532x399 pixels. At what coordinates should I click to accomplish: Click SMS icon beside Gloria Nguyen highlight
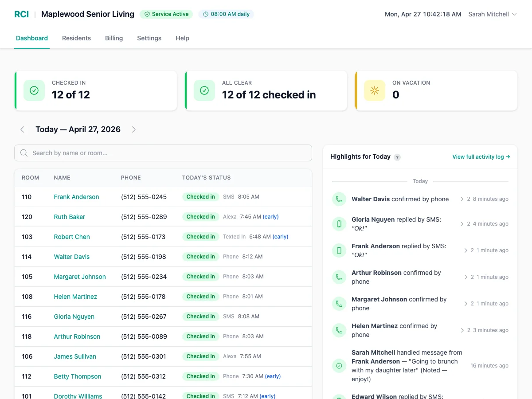pos(339,224)
